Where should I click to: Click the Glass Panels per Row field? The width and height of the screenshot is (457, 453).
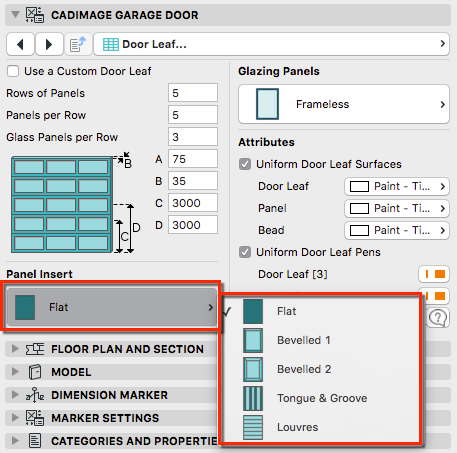193,137
